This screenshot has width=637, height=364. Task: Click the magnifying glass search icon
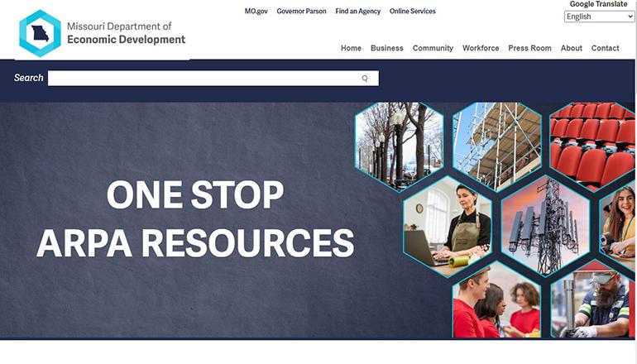point(365,79)
